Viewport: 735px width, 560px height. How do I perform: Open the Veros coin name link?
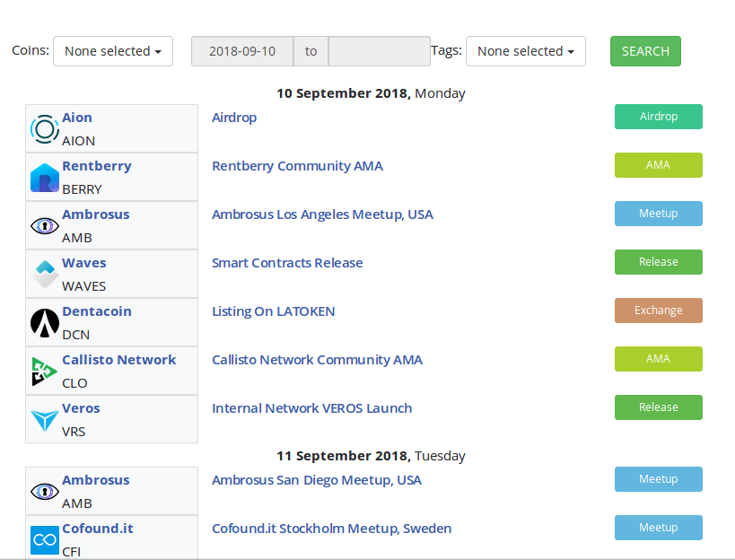tap(81, 408)
